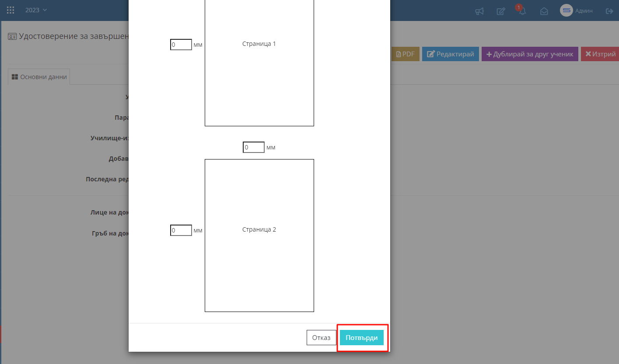The height and width of the screenshot is (364, 619).
Task: Switch to the Основни данни tab
Action: tap(39, 77)
